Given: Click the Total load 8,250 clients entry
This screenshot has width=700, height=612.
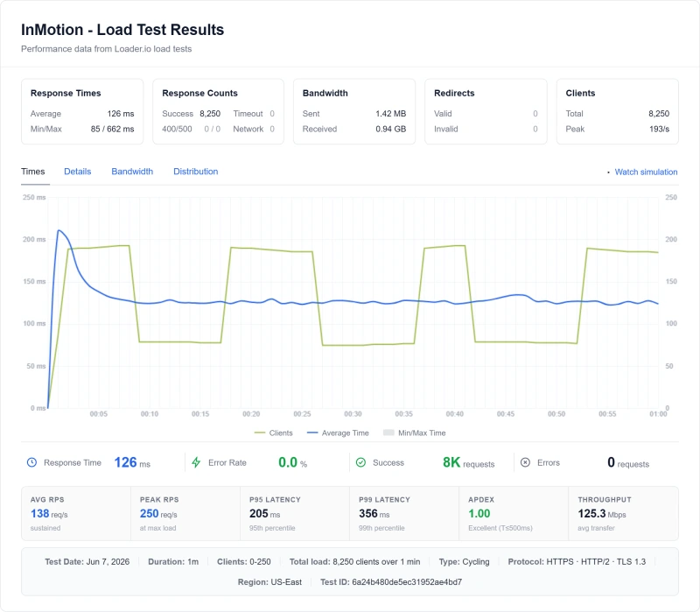Looking at the screenshot, I should tap(355, 562).
